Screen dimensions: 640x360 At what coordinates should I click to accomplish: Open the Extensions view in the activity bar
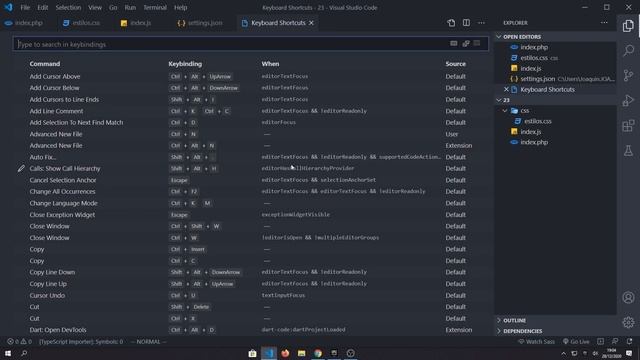[628, 125]
